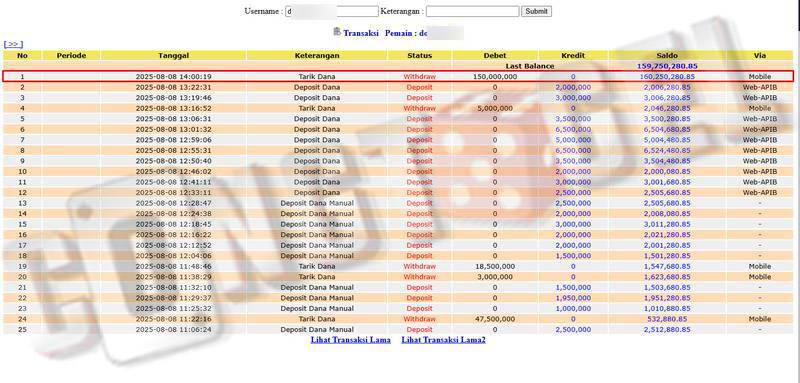Focus the Keterangan text box
Viewport: 800px width, 383px height.
472,11
